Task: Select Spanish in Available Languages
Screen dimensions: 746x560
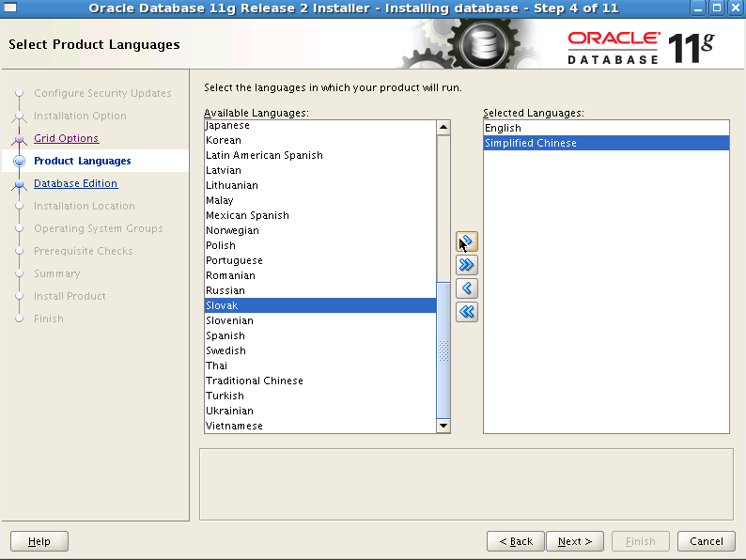Action: pos(320,335)
